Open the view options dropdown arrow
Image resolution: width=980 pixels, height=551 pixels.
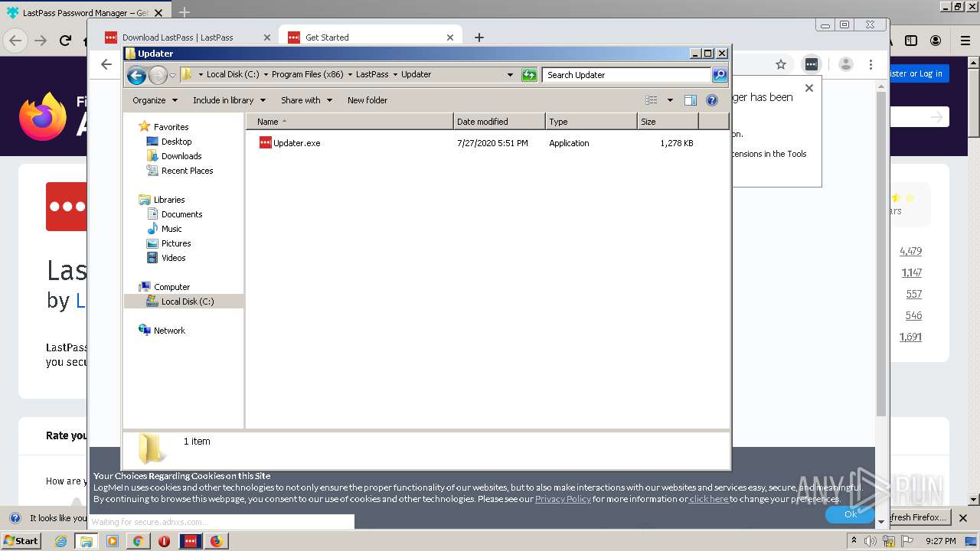[670, 100]
